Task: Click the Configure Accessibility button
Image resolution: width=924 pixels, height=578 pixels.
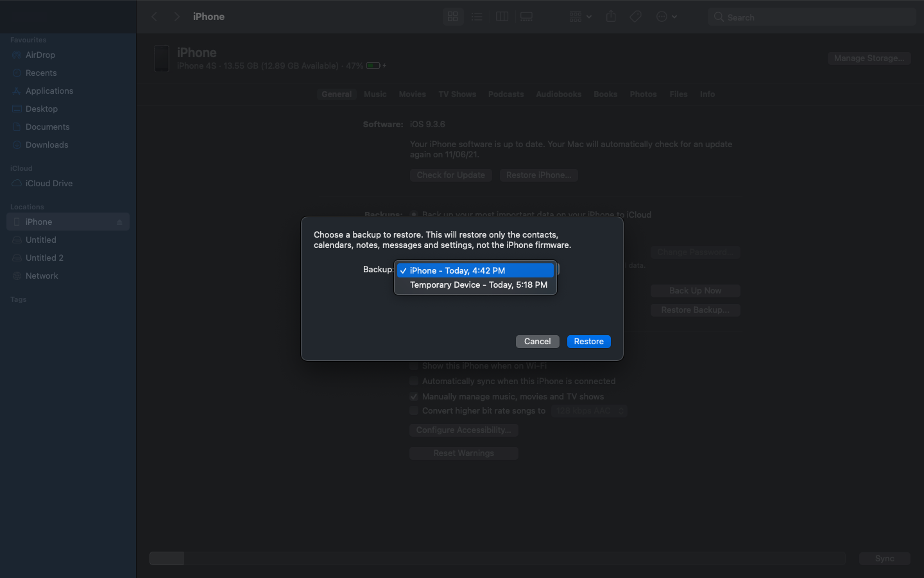Action: point(464,430)
